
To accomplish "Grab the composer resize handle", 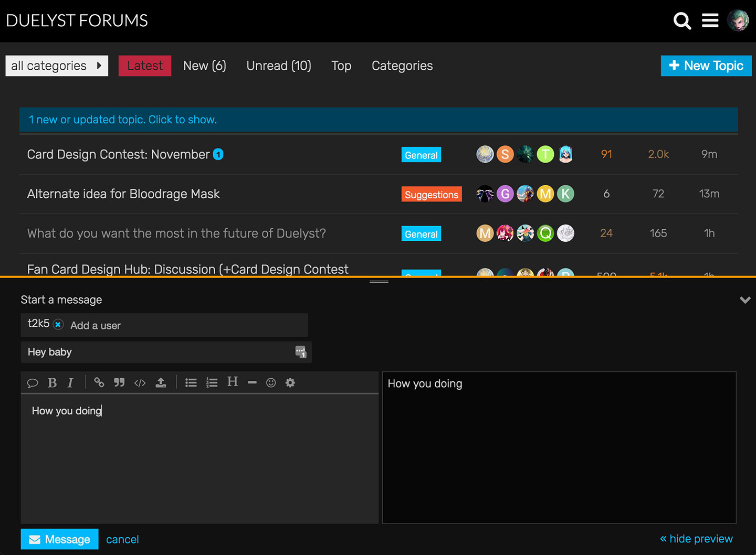I will pyautogui.click(x=379, y=282).
